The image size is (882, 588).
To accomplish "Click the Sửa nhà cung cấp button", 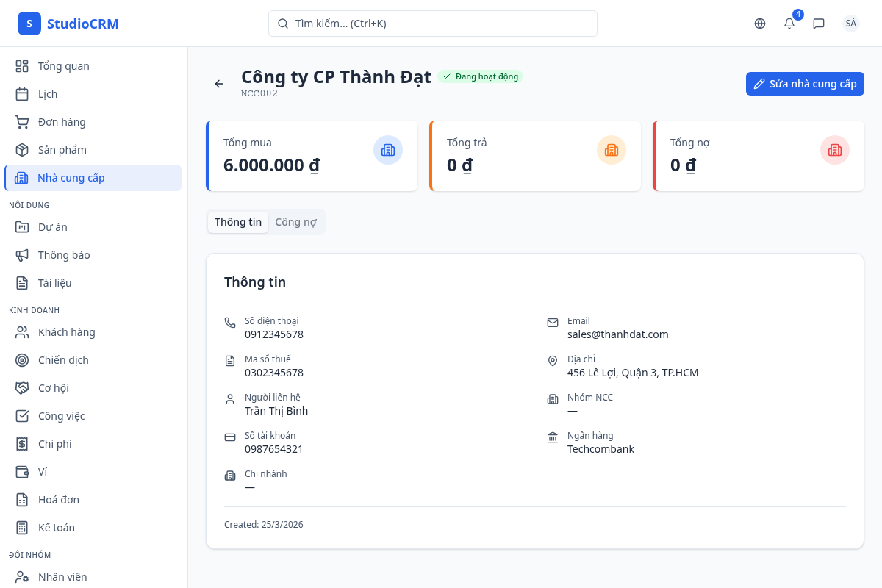I will (805, 84).
